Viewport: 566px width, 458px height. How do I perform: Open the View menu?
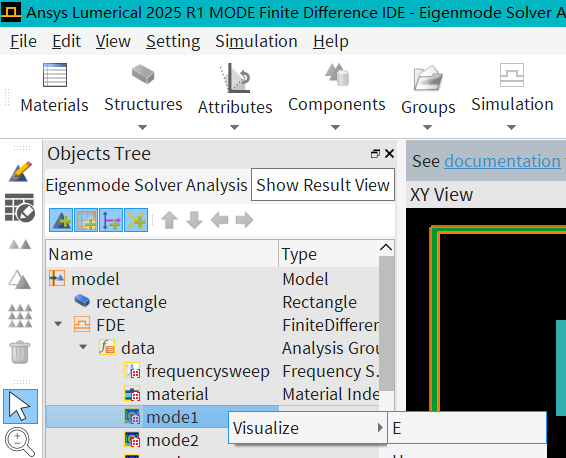pos(113,41)
